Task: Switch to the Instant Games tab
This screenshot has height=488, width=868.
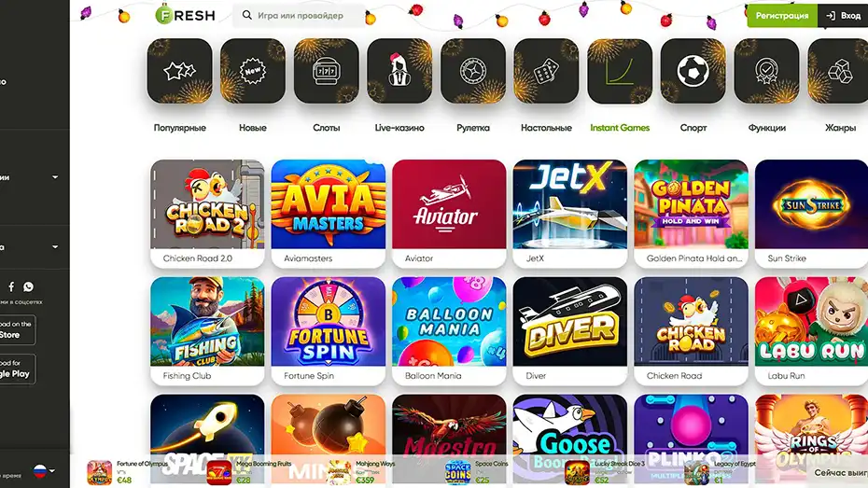Action: pos(620,128)
